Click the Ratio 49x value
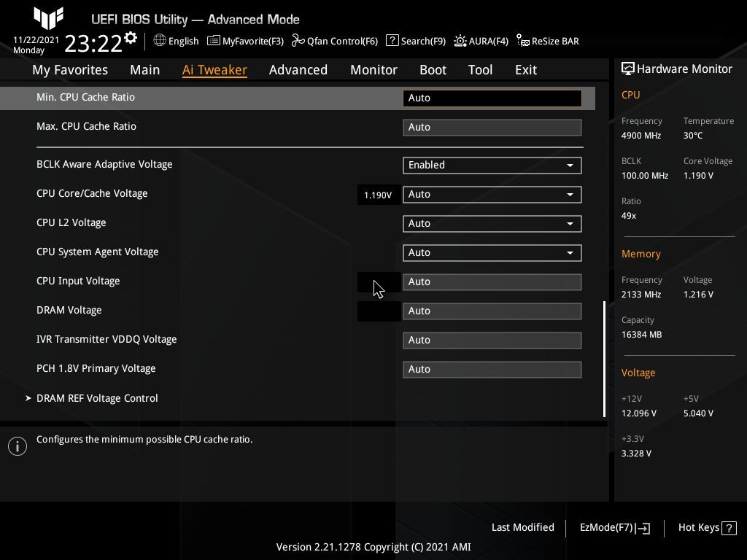This screenshot has width=747, height=560. point(629,216)
